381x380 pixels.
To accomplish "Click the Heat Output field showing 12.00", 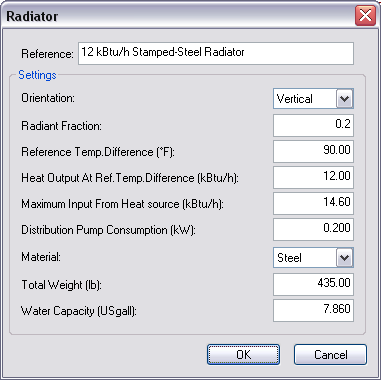I will 313,177.
